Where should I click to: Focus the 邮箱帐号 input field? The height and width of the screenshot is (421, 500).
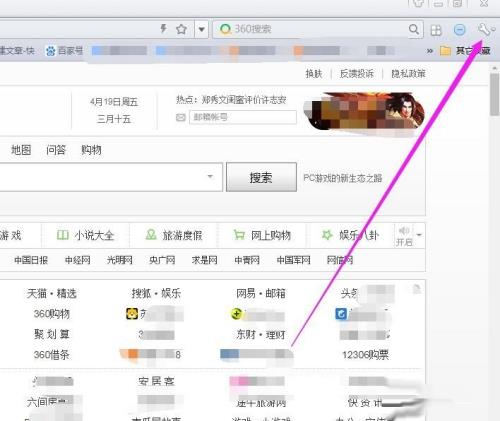pos(243,117)
